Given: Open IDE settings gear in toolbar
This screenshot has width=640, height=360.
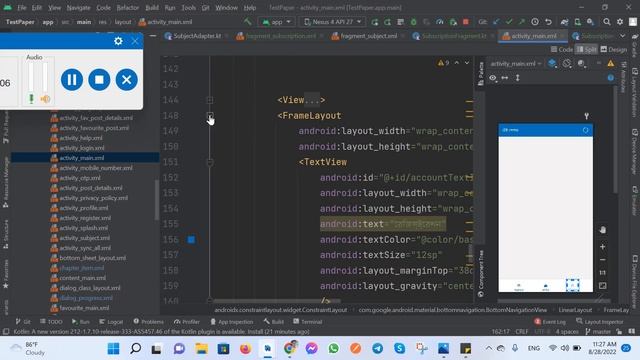Looking at the screenshot, I should [x=620, y=22].
